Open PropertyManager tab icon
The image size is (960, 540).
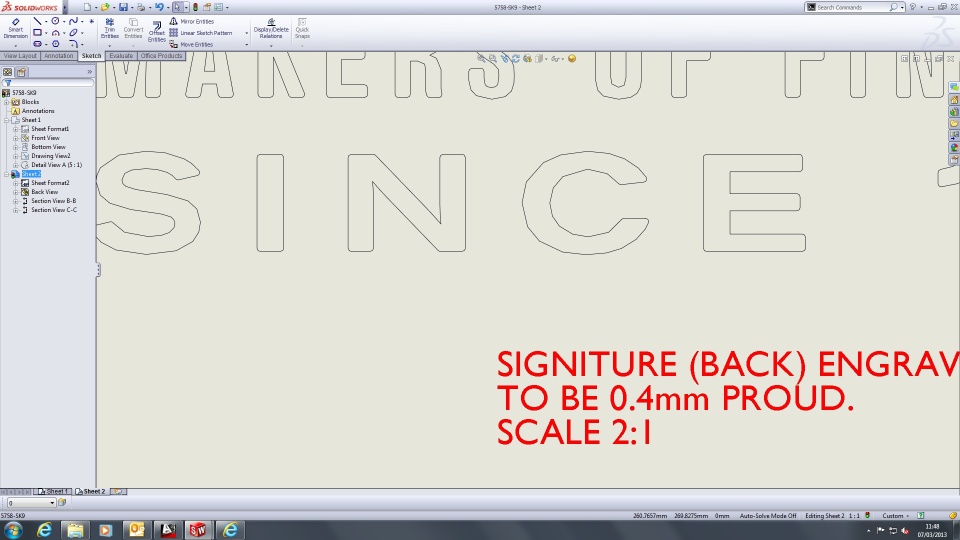[x=21, y=72]
